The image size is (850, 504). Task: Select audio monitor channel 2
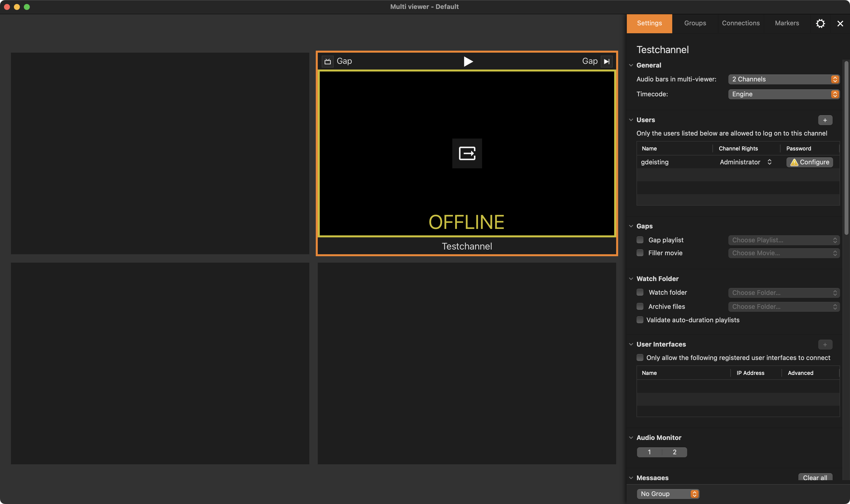tap(674, 452)
